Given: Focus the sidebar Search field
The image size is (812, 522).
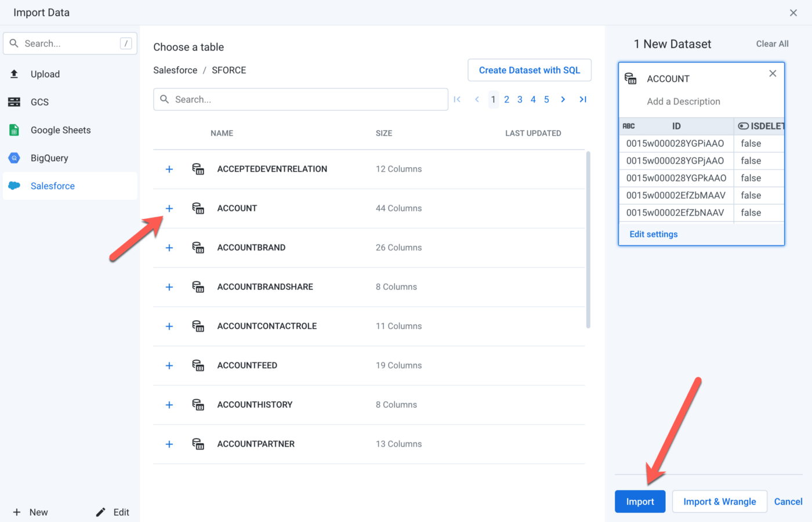Looking at the screenshot, I should (x=70, y=43).
